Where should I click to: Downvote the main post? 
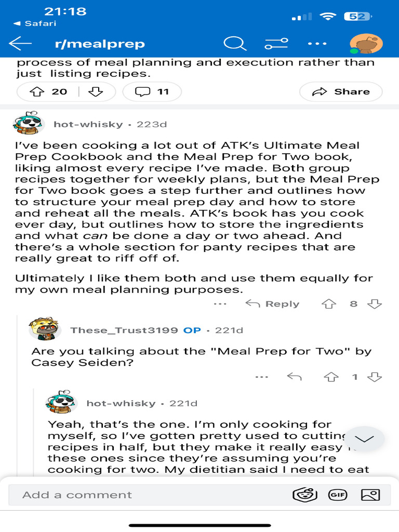point(96,92)
